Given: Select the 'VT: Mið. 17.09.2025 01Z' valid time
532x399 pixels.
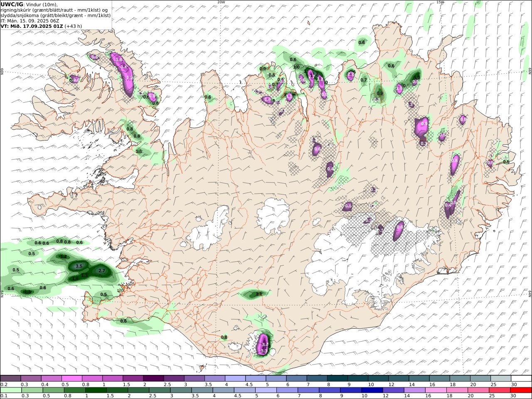Looking at the screenshot, I should pos(32,26).
